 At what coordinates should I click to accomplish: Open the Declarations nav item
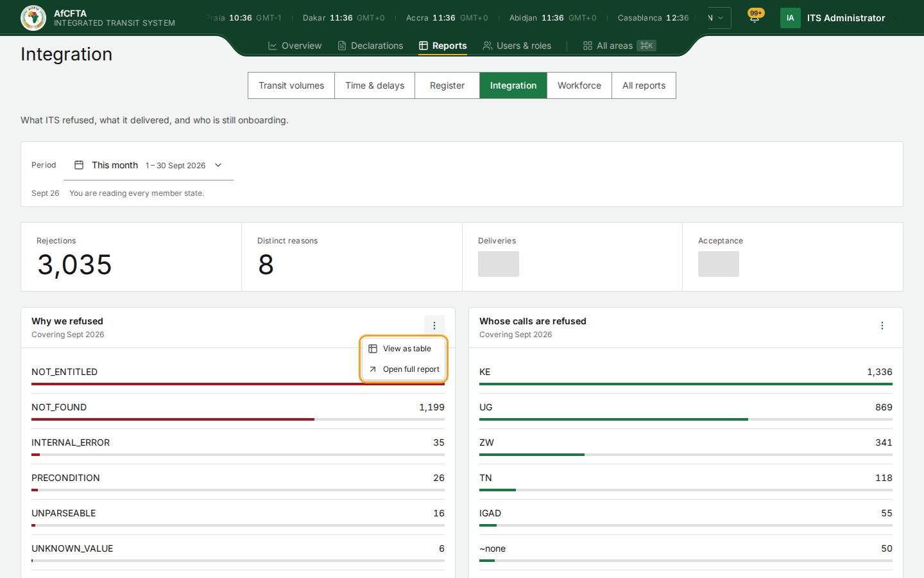370,46
